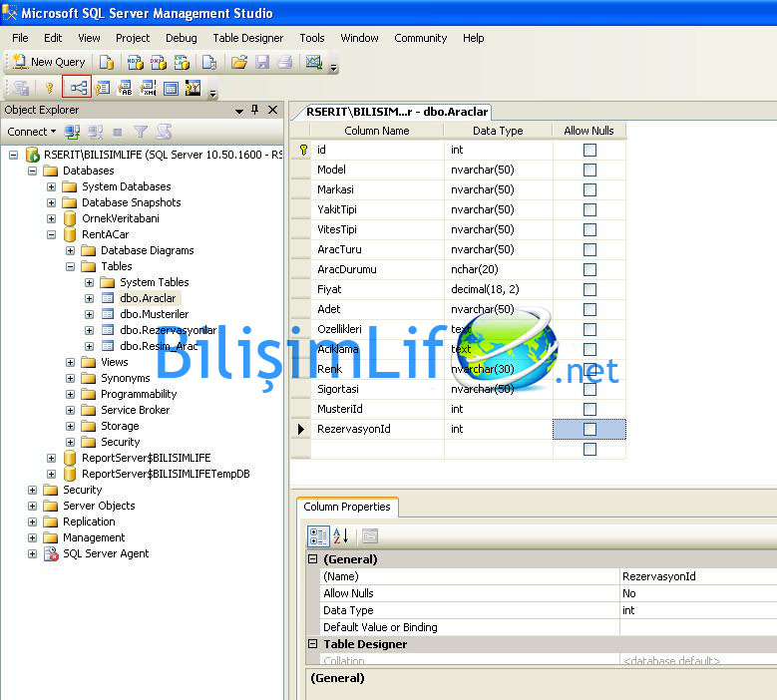This screenshot has width=777, height=700.
Task: Click the Manage XML Indexes icon
Action: [149, 88]
